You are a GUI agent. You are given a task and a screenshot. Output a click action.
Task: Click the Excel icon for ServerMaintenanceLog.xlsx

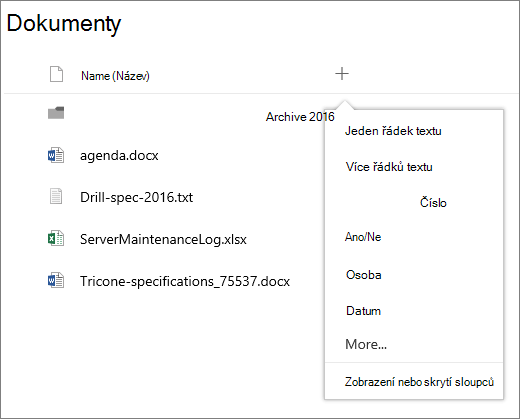point(56,238)
